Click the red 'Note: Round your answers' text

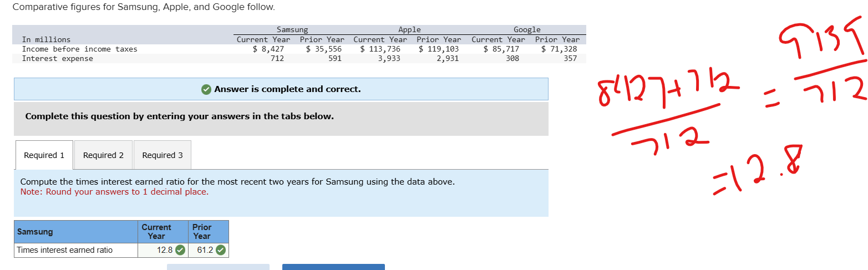(x=114, y=192)
